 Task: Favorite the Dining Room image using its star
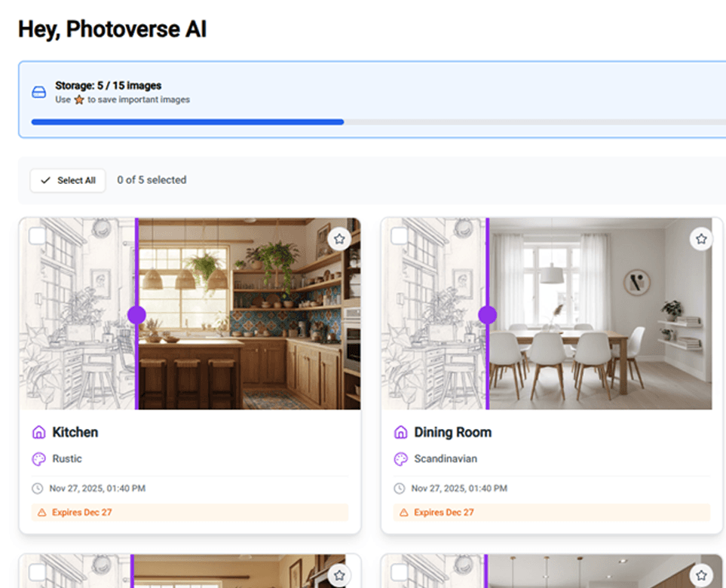701,238
